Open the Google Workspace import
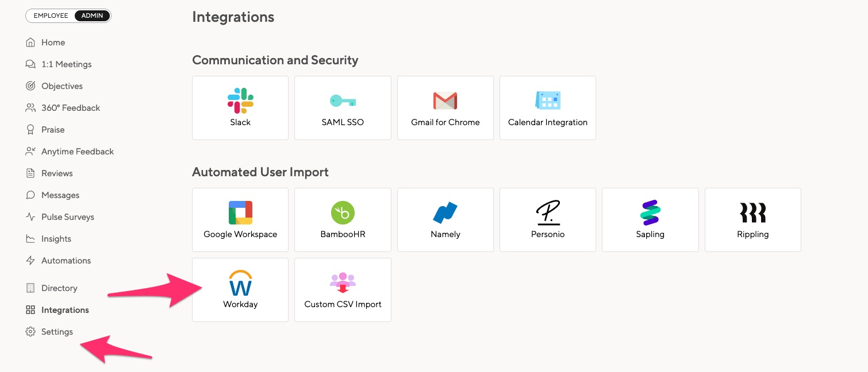Viewport: 868px width, 372px height. pyautogui.click(x=240, y=219)
